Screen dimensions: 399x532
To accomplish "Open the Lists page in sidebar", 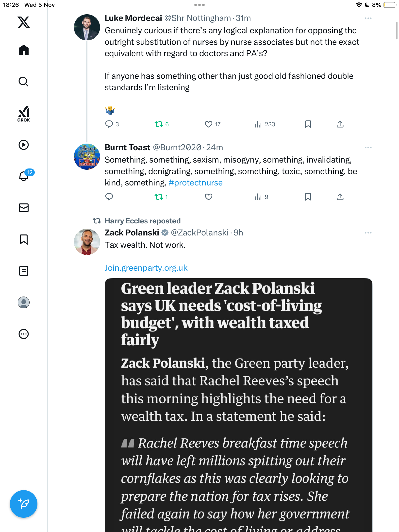I will tap(24, 271).
